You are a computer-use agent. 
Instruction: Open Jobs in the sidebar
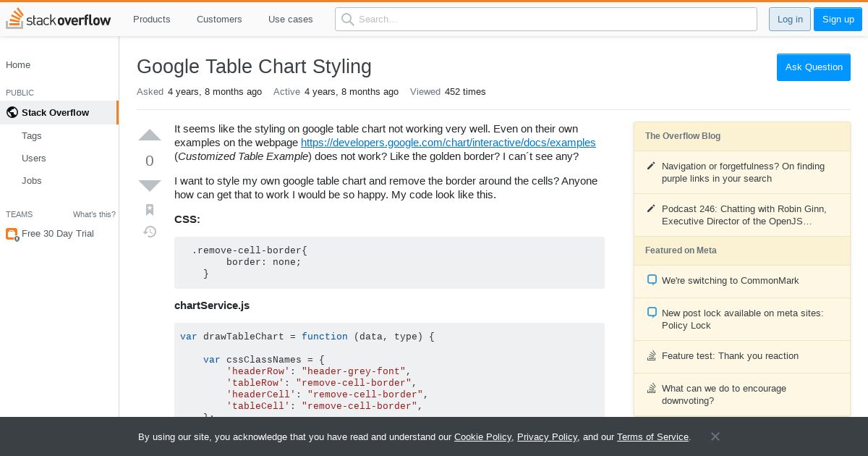point(32,180)
